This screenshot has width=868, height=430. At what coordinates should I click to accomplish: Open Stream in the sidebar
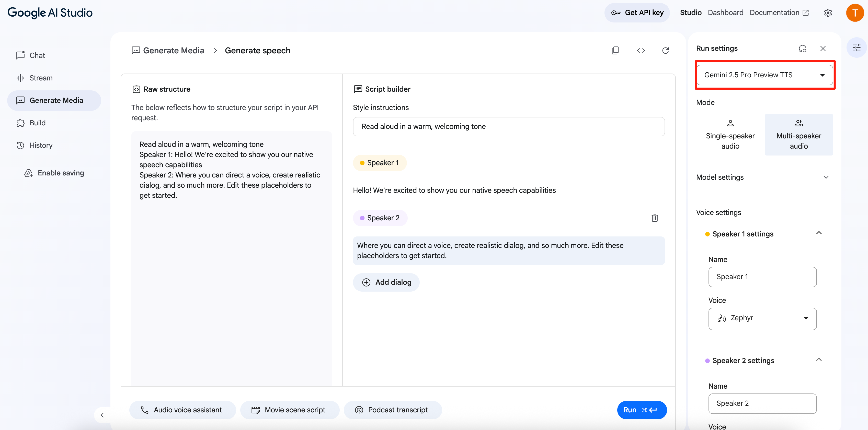point(41,78)
